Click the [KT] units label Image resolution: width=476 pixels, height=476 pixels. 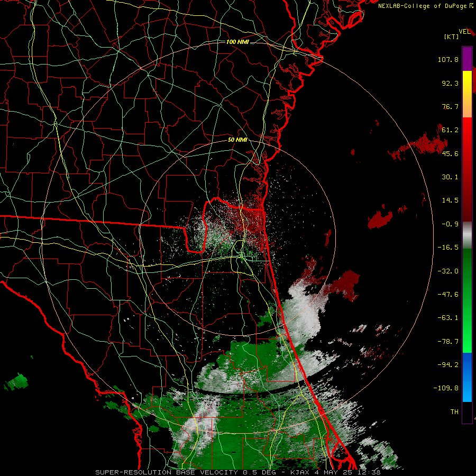[451, 36]
